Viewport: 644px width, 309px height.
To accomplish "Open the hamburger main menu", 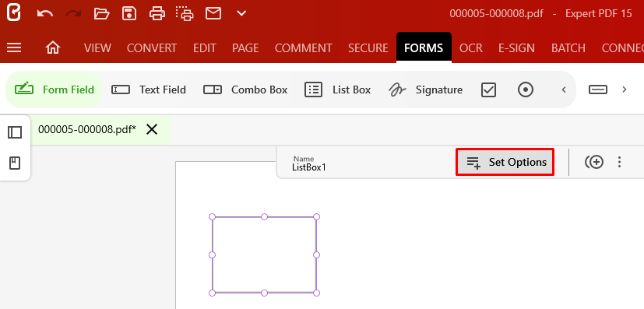I will (x=14, y=48).
